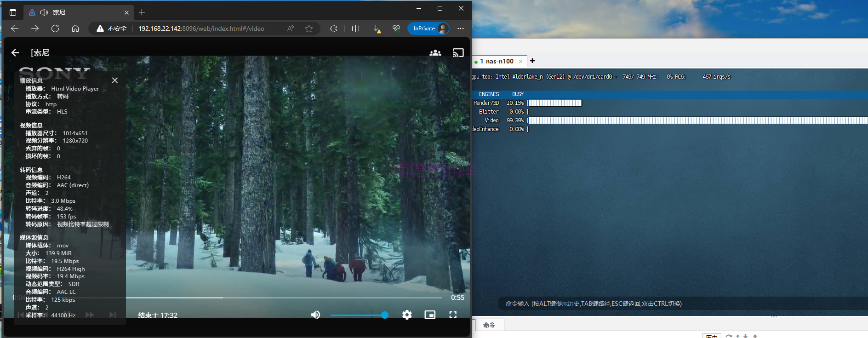Open browser essentials heart icon
The height and width of the screenshot is (338, 868).
click(396, 29)
